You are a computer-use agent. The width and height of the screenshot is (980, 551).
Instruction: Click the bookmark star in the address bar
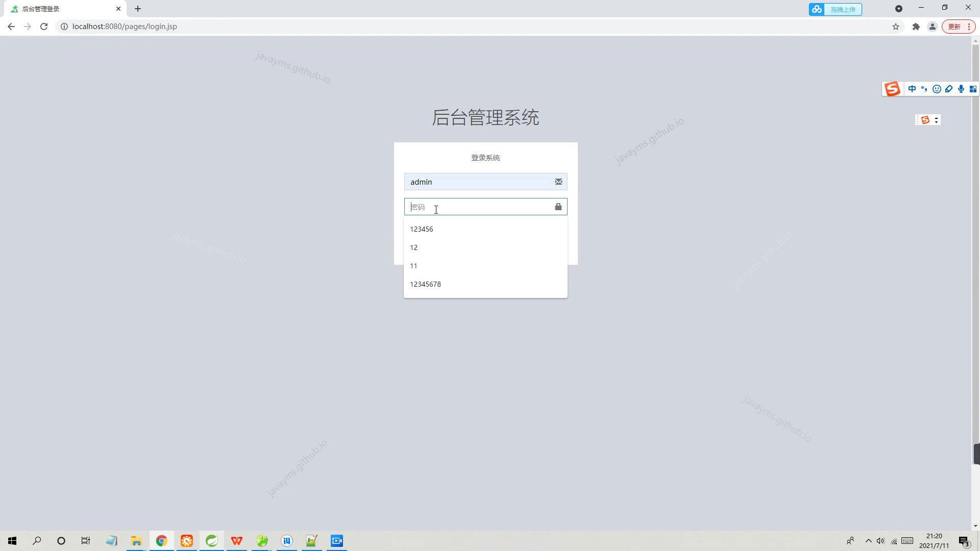(x=896, y=26)
